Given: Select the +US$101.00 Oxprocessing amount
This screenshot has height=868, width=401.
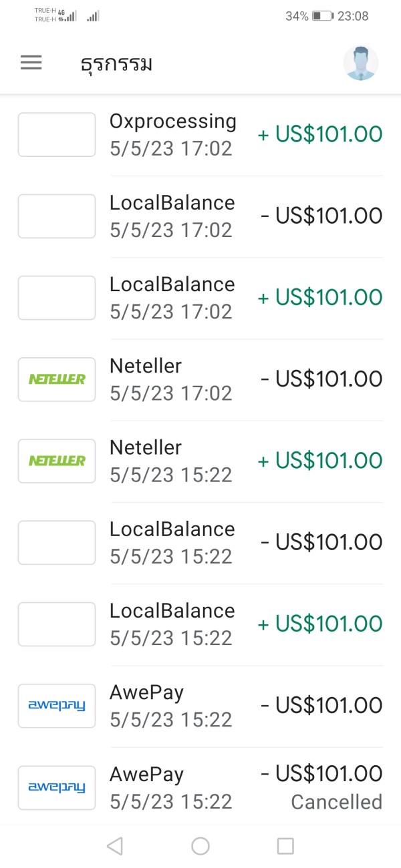Looking at the screenshot, I should click(320, 134).
